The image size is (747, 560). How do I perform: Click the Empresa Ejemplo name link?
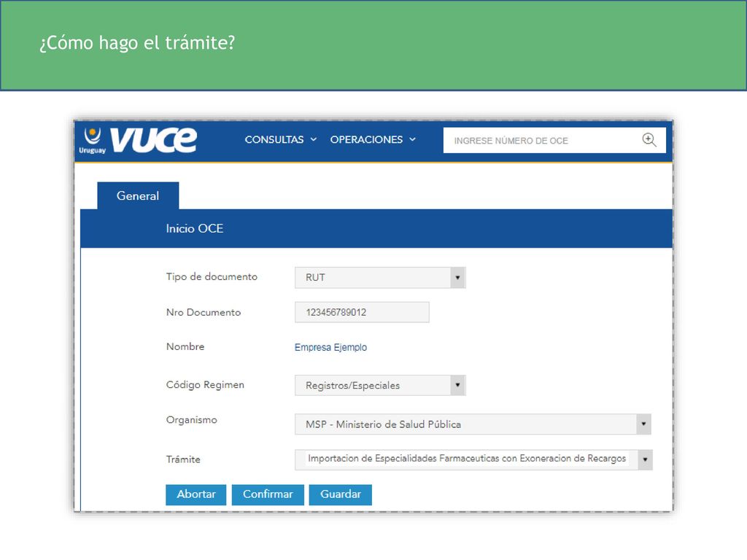pos(330,348)
